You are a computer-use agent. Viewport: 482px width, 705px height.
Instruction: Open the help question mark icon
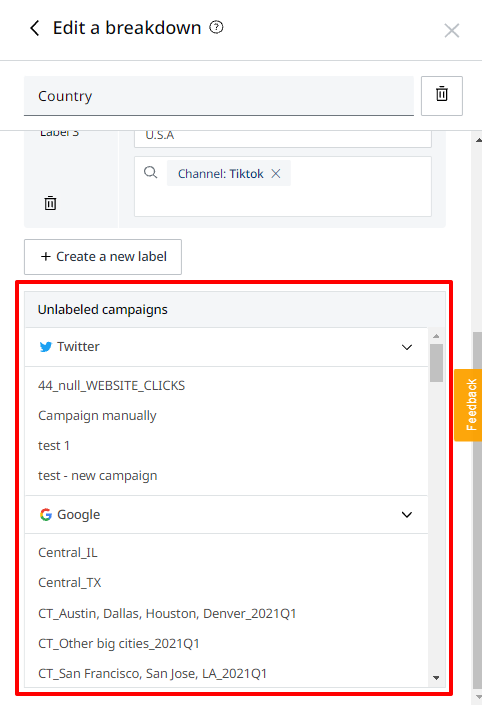point(216,27)
